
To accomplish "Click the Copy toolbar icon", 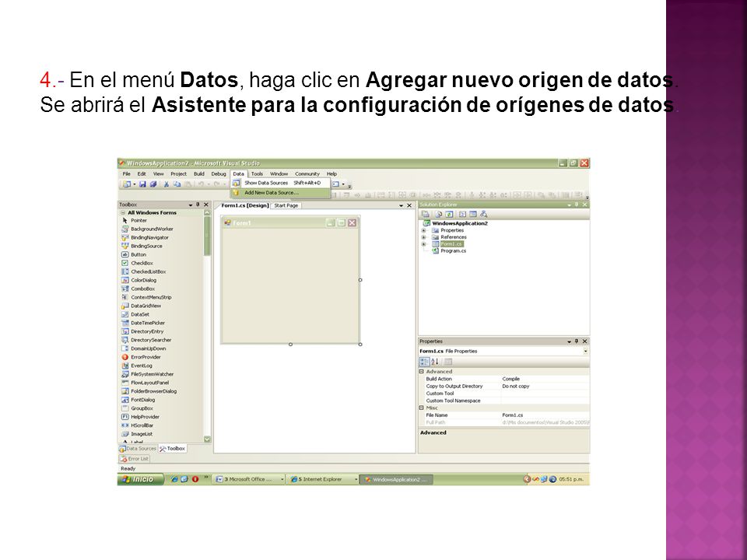I will (177, 184).
